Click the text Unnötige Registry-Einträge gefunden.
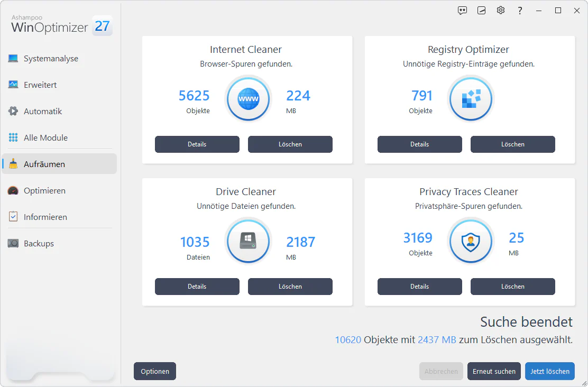Screen dimensions: 588x387 468,64
